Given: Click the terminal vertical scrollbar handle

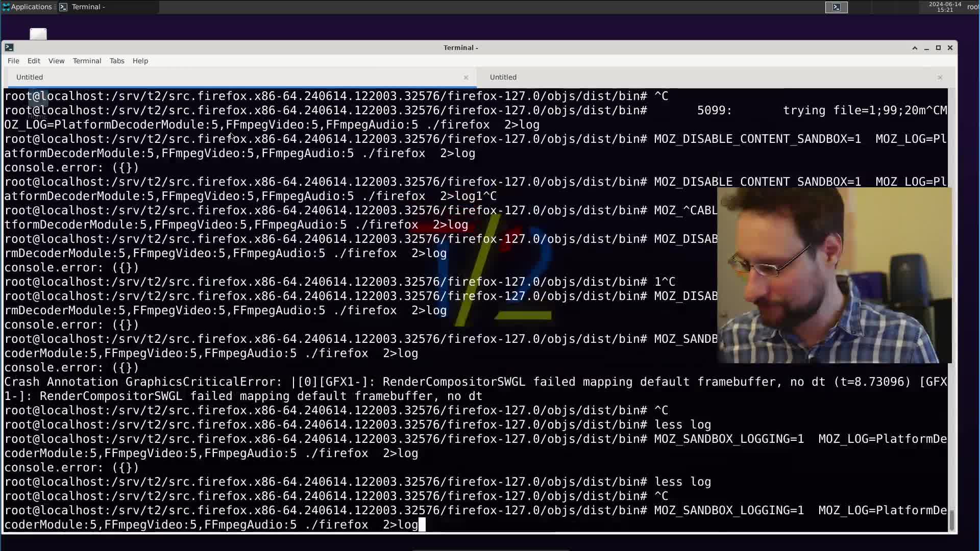Looking at the screenshot, I should pyautogui.click(x=952, y=519).
